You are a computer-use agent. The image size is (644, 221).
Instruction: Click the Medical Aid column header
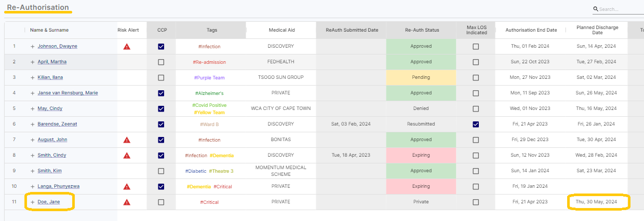(x=281, y=30)
